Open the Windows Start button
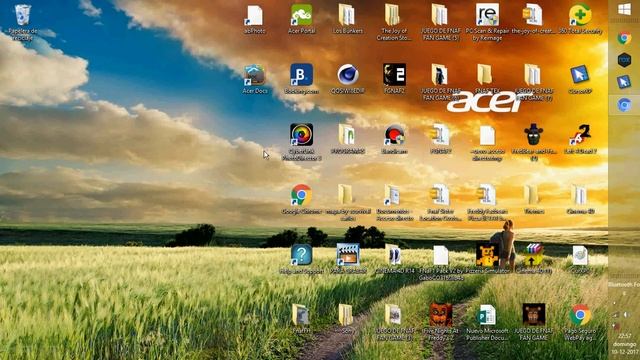Image resolution: width=640 pixels, height=360 pixels. [x=624, y=9]
